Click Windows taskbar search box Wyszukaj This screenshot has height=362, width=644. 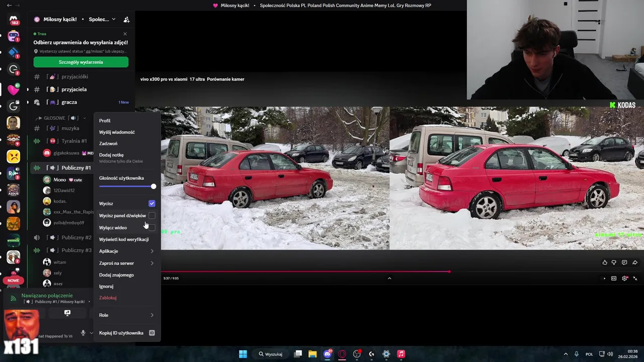[x=271, y=354]
